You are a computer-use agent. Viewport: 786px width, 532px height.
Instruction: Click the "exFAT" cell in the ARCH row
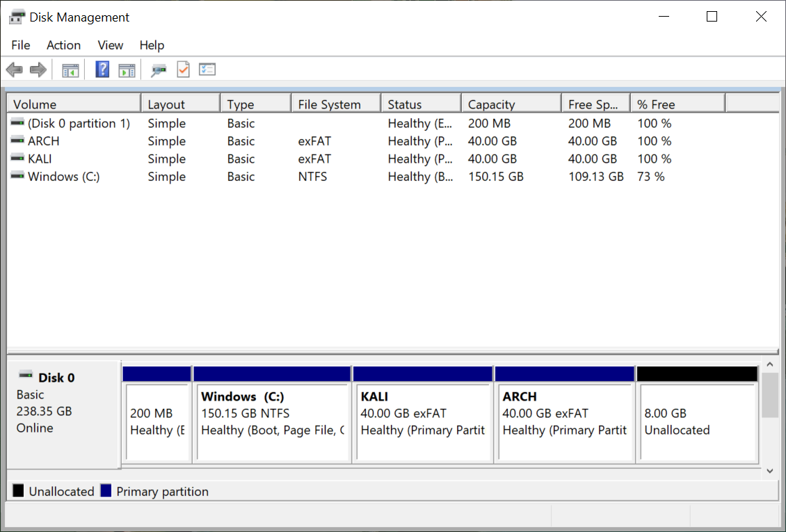[315, 141]
